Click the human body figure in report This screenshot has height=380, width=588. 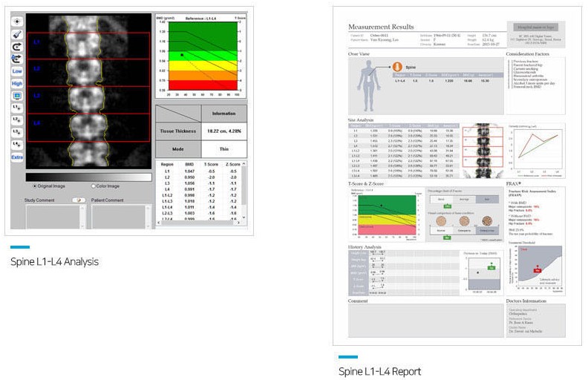(369, 86)
